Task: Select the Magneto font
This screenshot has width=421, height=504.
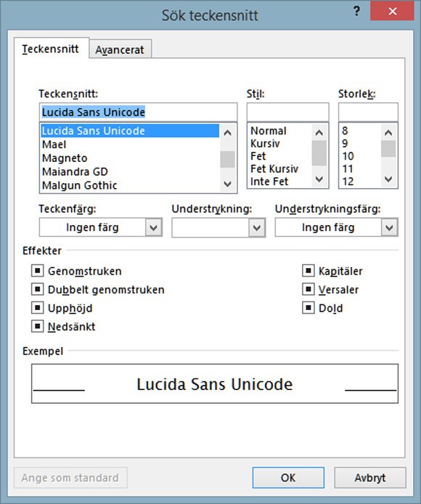Action: [130, 158]
